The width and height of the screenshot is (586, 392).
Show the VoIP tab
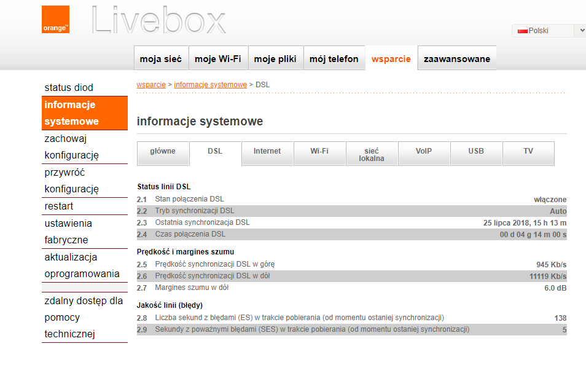[x=424, y=152]
